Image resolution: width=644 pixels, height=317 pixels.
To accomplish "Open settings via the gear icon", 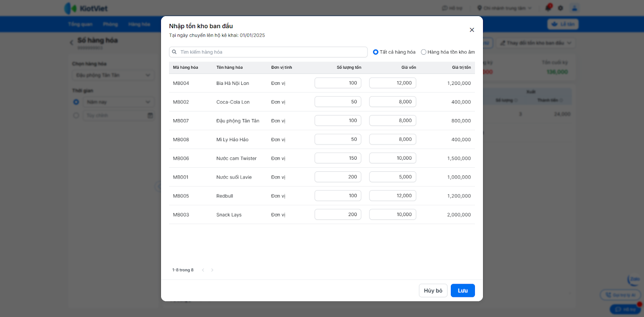I will [x=561, y=8].
